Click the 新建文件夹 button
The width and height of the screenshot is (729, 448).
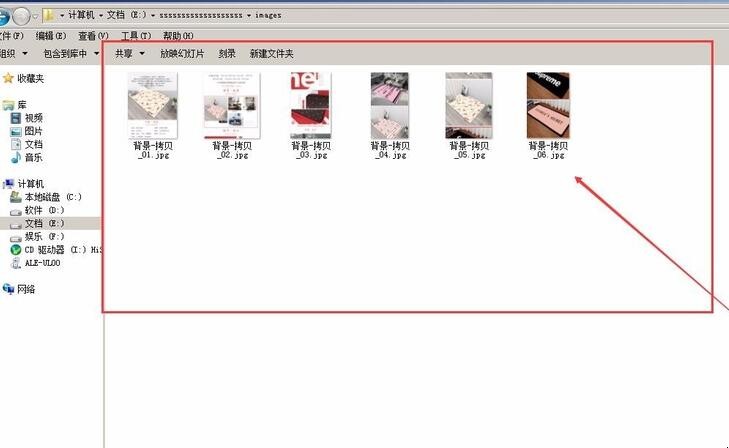(271, 53)
